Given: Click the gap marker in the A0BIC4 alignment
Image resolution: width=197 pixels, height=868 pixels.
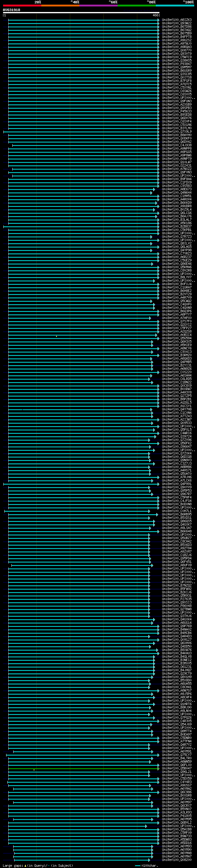Looking at the screenshot, I should pos(56,336).
